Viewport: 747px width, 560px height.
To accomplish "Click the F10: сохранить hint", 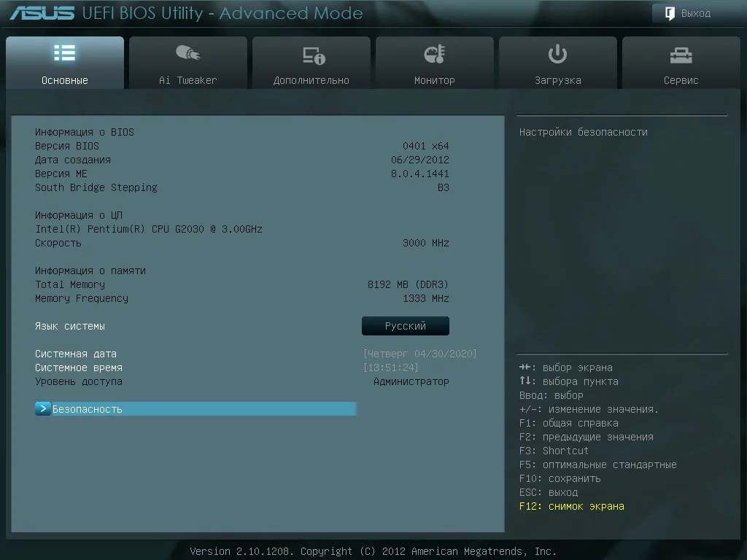I will point(560,478).
